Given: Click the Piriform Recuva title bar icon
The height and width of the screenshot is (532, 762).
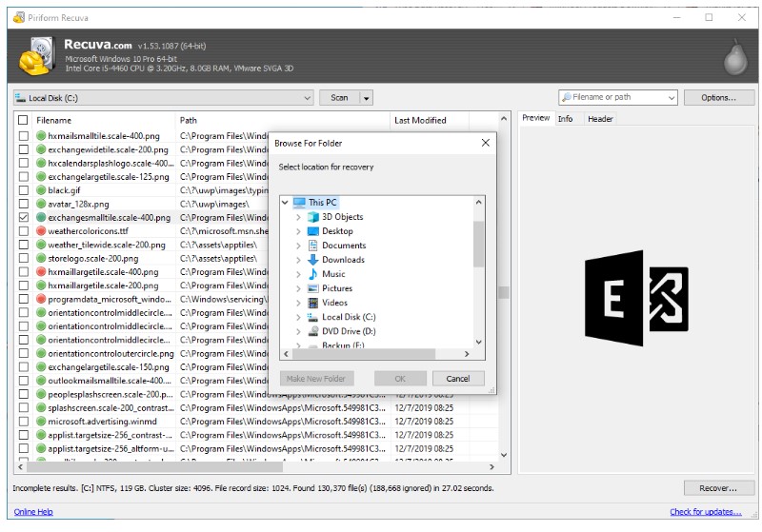Looking at the screenshot, I should pyautogui.click(x=19, y=17).
